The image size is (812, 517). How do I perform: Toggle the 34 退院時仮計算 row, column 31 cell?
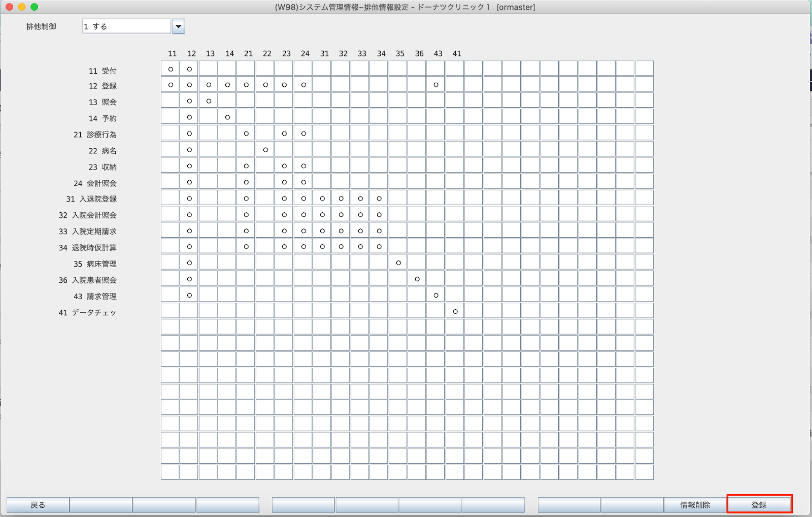[x=322, y=246]
